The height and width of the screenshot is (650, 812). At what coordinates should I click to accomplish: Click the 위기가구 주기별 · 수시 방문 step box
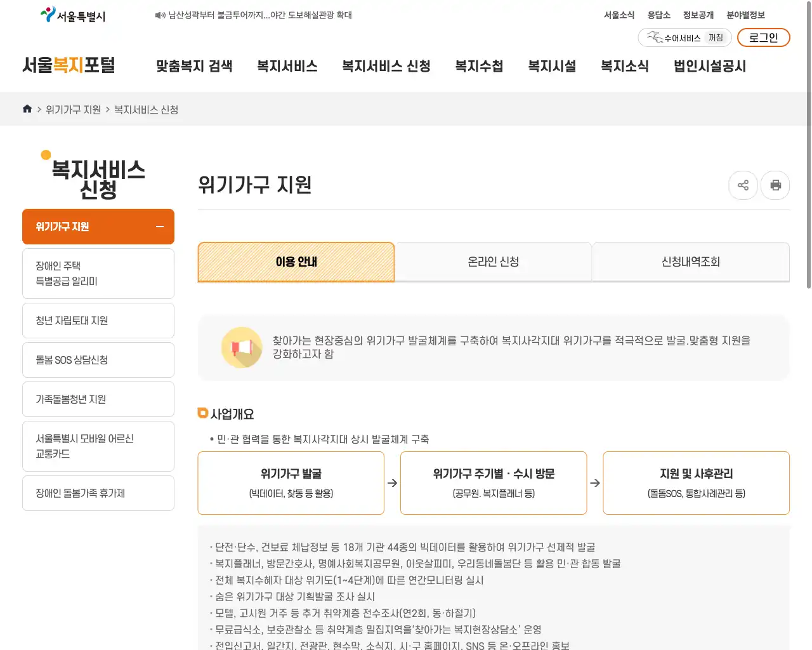[494, 483]
